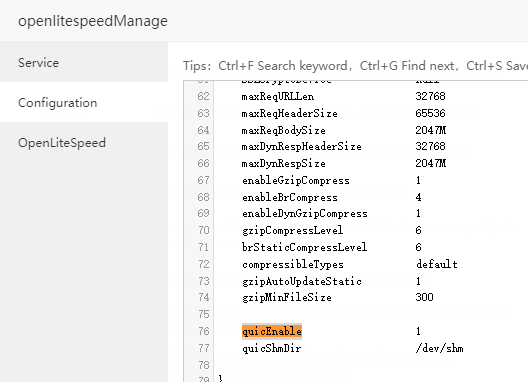Click the Tips shortcut hint text
Screen dimensions: 528x382
(355, 66)
